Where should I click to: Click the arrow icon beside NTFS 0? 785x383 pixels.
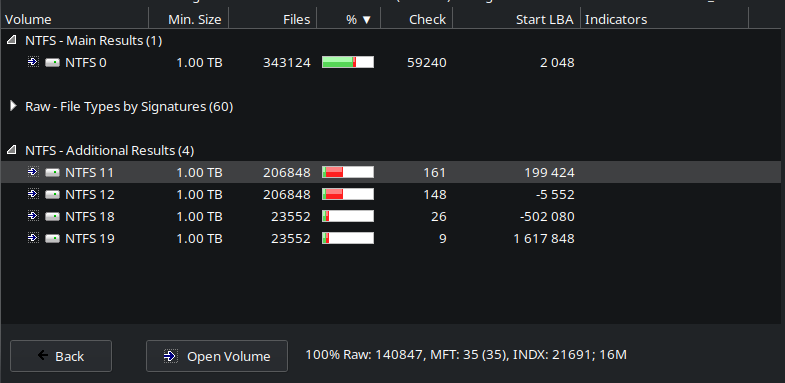click(x=33, y=63)
